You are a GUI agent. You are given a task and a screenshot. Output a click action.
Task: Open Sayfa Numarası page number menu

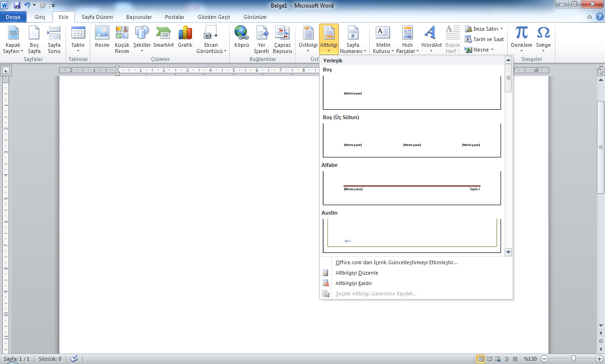(353, 40)
